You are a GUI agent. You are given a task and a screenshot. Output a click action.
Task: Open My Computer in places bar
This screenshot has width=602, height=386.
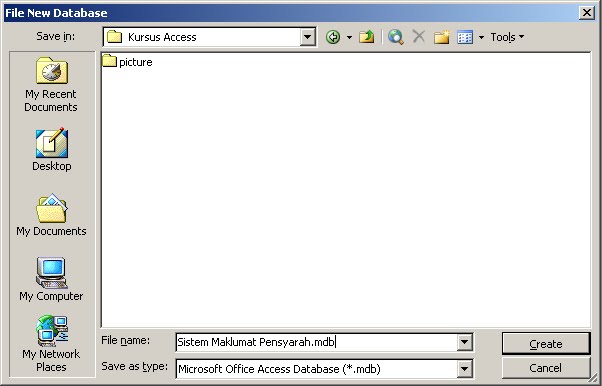51,279
